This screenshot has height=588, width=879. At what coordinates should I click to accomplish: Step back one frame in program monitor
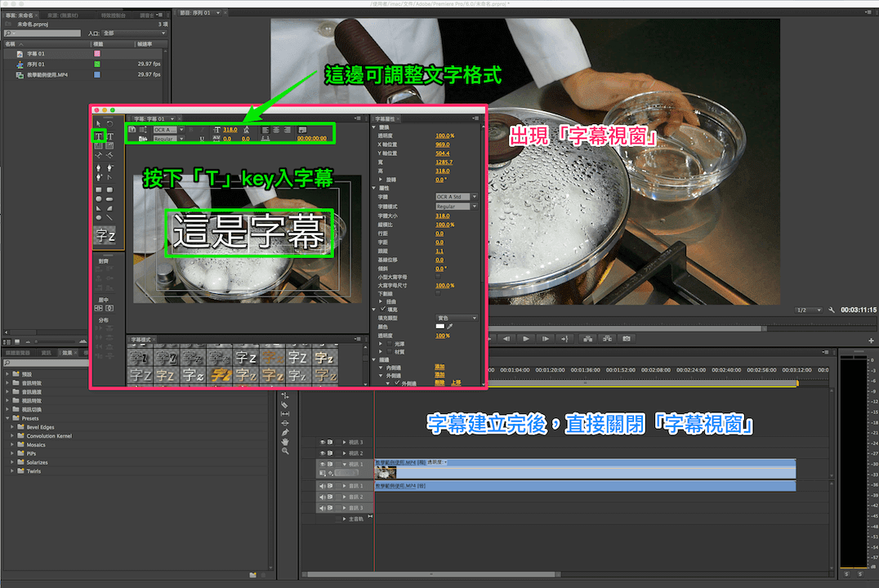tap(506, 339)
